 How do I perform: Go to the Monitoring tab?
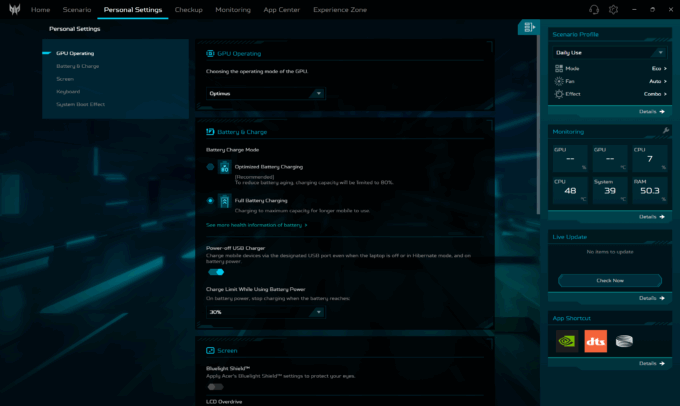[x=233, y=10]
